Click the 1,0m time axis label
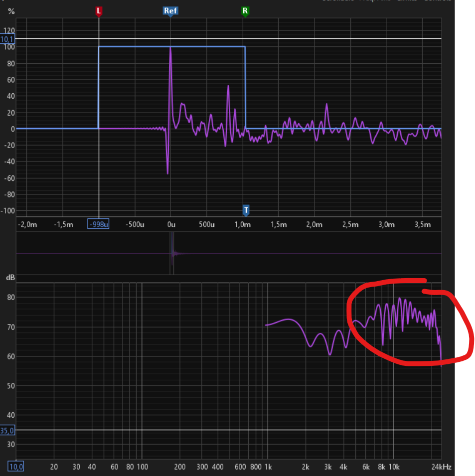This screenshot has height=476, width=475. click(x=243, y=225)
